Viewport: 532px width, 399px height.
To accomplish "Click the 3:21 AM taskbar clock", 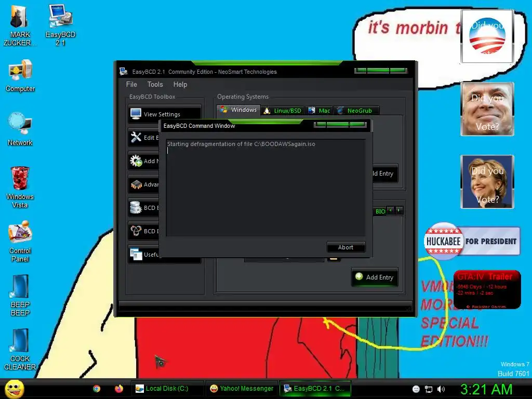I will click(486, 389).
